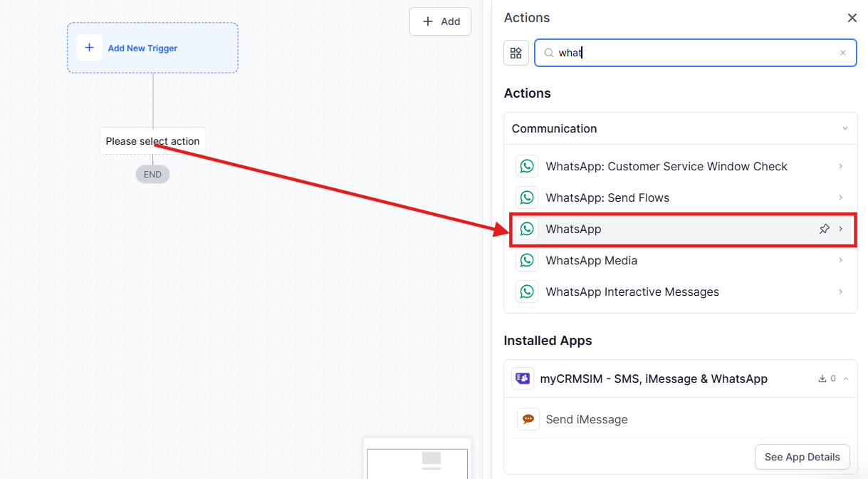Click the grid category view icon
The height and width of the screenshot is (479, 868).
tap(516, 53)
